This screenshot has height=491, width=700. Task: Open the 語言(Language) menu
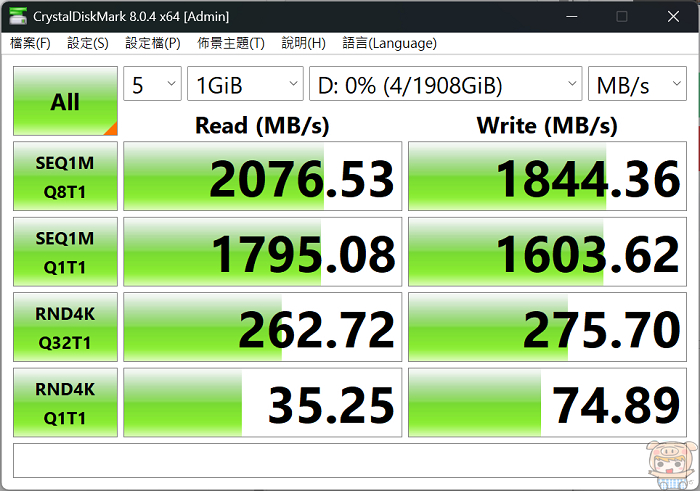(389, 43)
